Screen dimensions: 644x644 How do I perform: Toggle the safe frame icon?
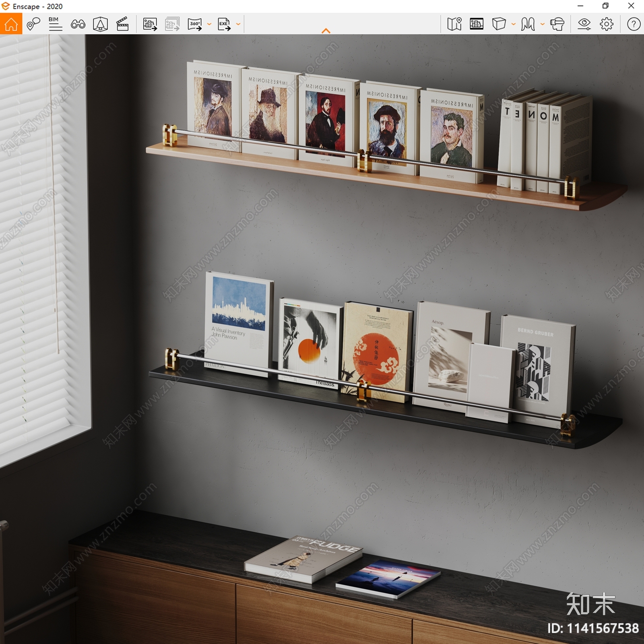477,24
